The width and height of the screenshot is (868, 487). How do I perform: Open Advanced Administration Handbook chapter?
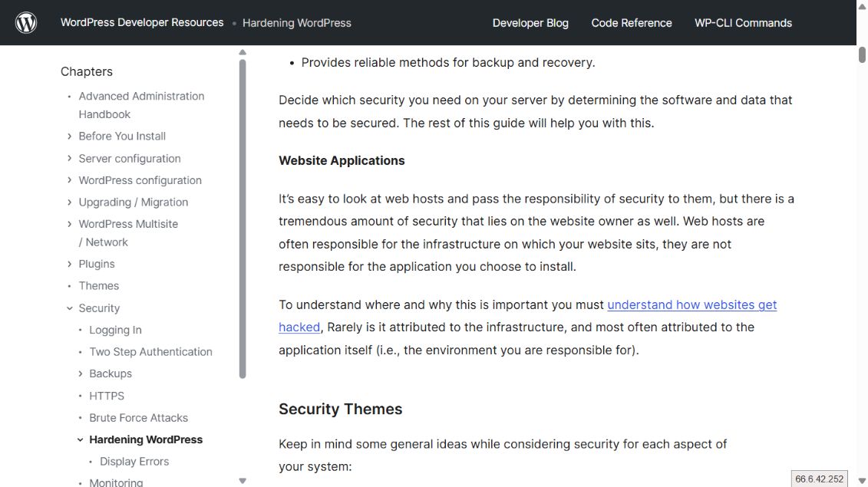click(141, 105)
